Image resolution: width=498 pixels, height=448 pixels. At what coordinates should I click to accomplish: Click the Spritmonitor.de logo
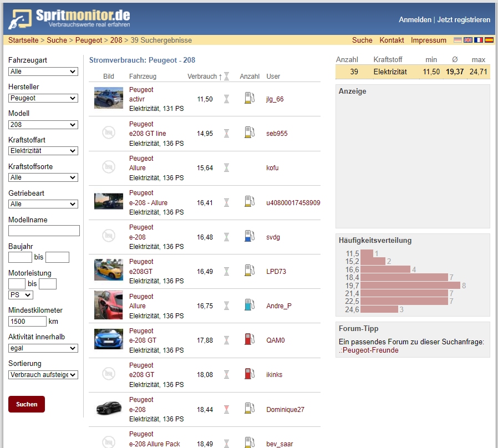pos(69,18)
